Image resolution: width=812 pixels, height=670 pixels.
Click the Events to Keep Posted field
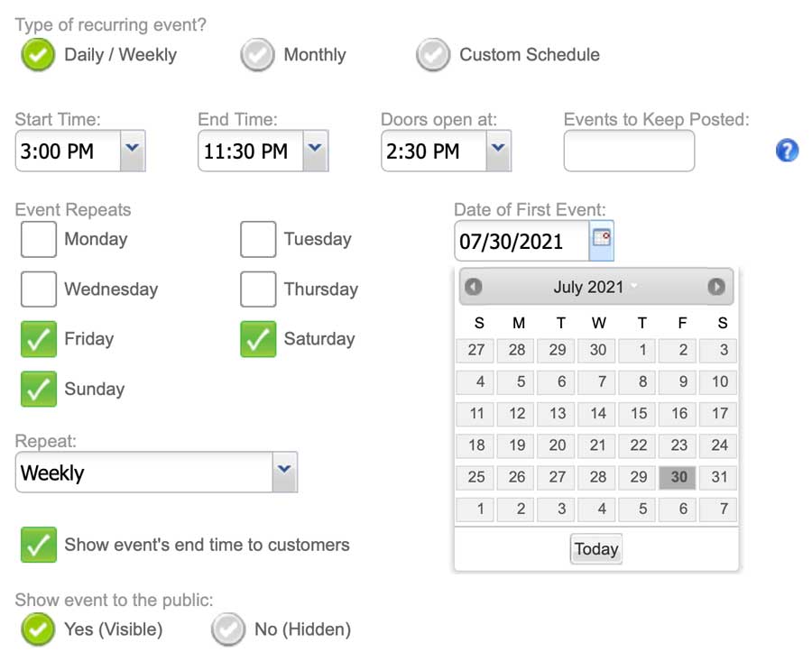point(629,151)
